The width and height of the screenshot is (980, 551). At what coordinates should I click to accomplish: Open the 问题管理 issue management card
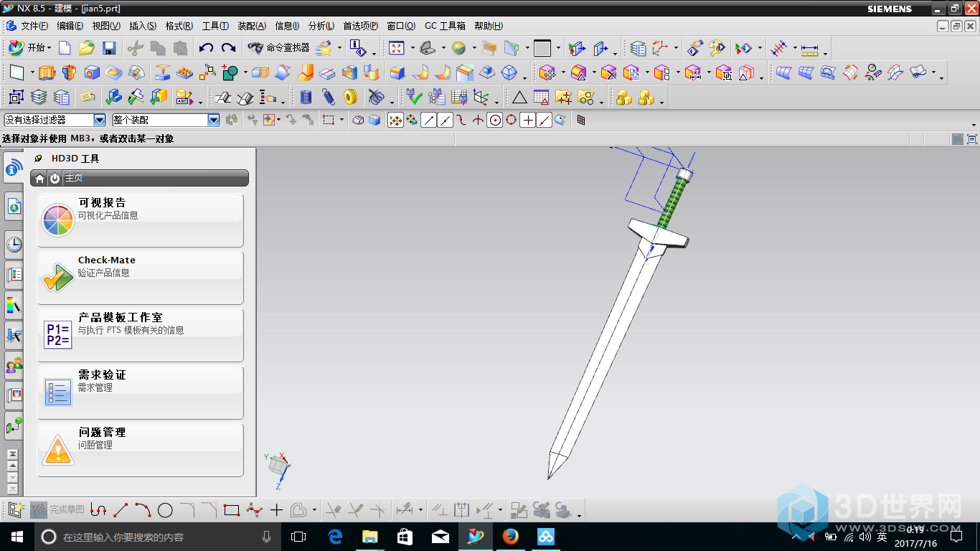tap(141, 450)
